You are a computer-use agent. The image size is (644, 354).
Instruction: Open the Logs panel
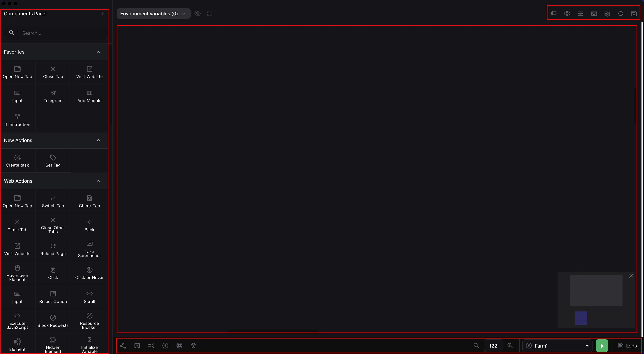pyautogui.click(x=627, y=346)
